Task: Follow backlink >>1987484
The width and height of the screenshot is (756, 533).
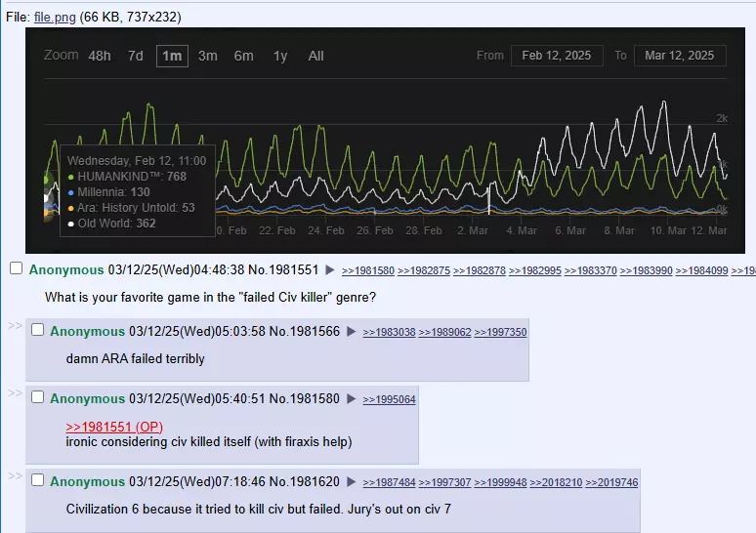Action: (x=389, y=483)
